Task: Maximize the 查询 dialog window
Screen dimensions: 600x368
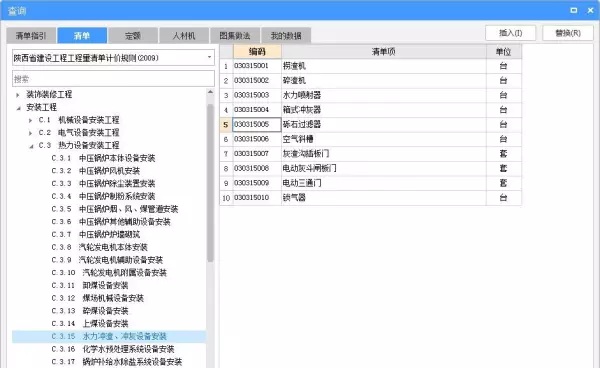Action: [574, 10]
